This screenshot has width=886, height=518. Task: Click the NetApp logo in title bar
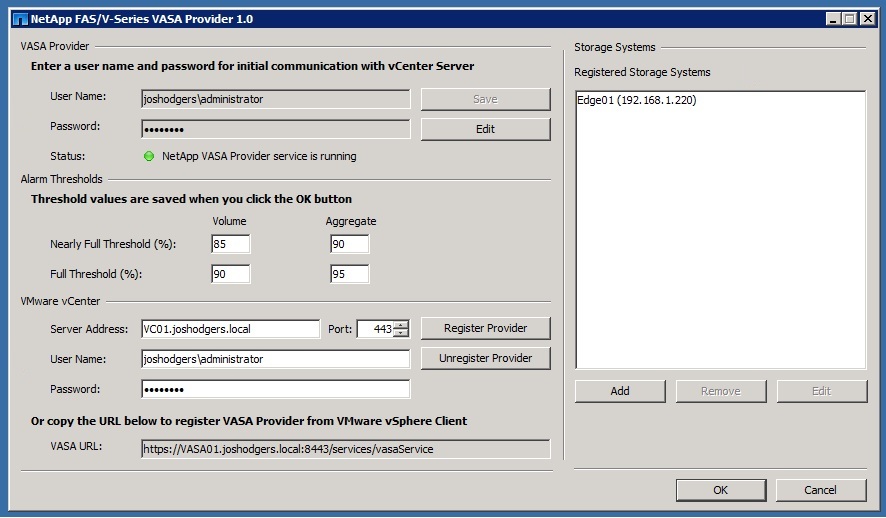tap(18, 18)
